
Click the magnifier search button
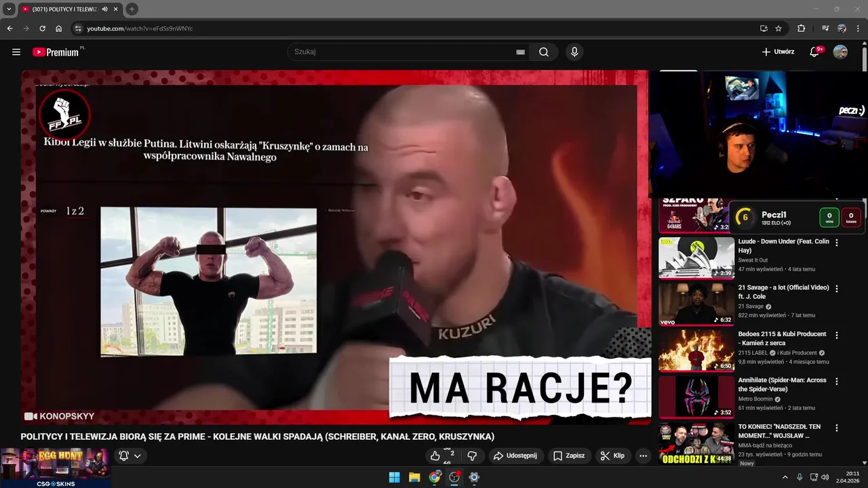pos(544,52)
